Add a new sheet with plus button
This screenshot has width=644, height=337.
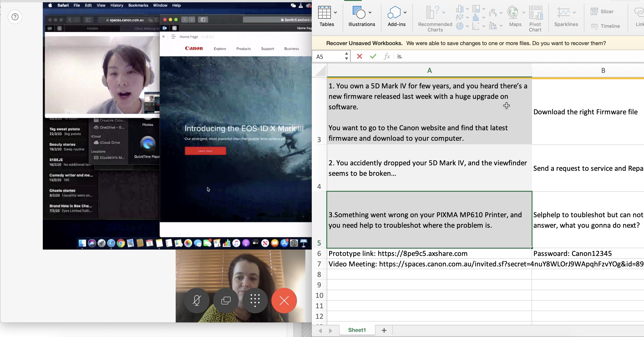coord(384,330)
